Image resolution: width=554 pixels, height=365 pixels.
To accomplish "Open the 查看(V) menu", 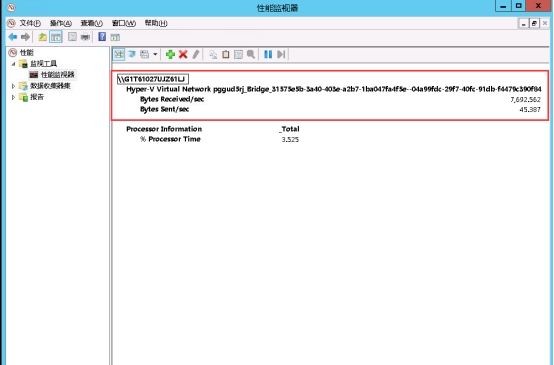I will coord(92,23).
